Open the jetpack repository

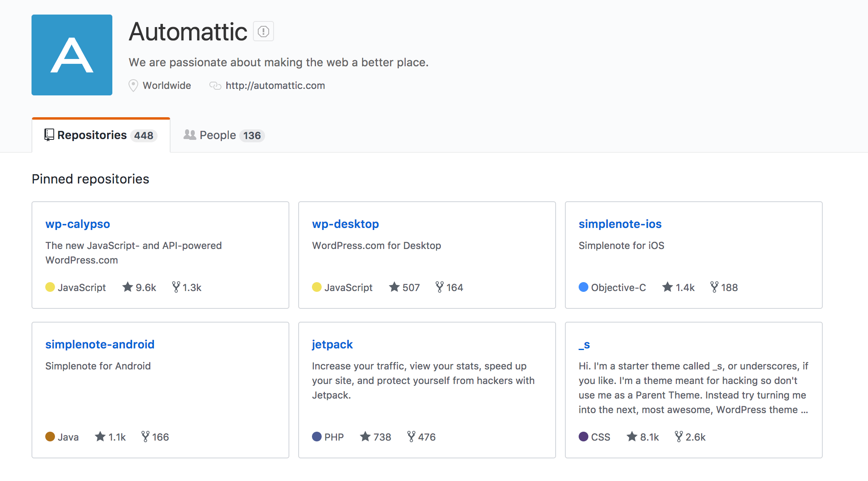point(332,344)
